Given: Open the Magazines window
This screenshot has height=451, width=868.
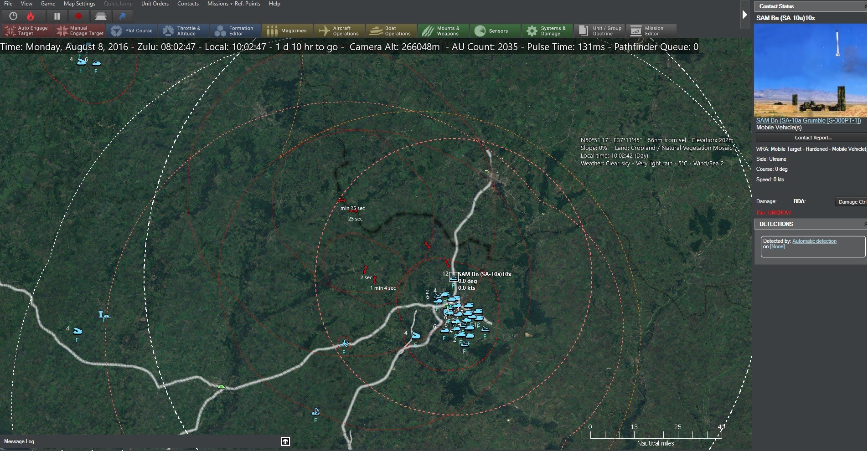Looking at the screenshot, I should [287, 31].
